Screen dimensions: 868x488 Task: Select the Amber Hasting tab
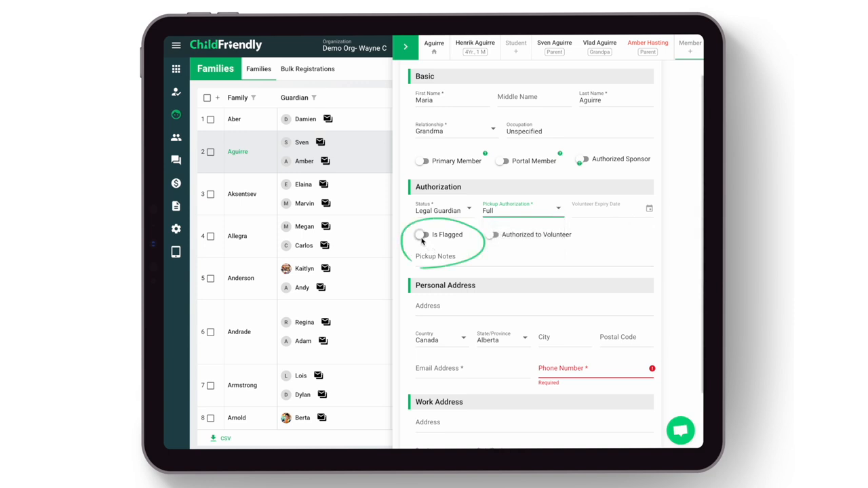pos(648,47)
